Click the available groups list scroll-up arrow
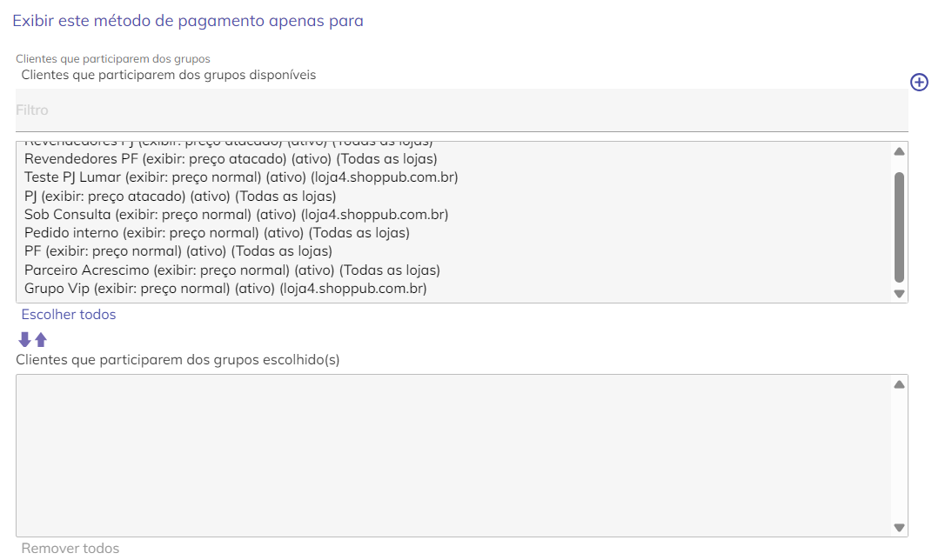This screenshot has width=952, height=560. pos(899,151)
